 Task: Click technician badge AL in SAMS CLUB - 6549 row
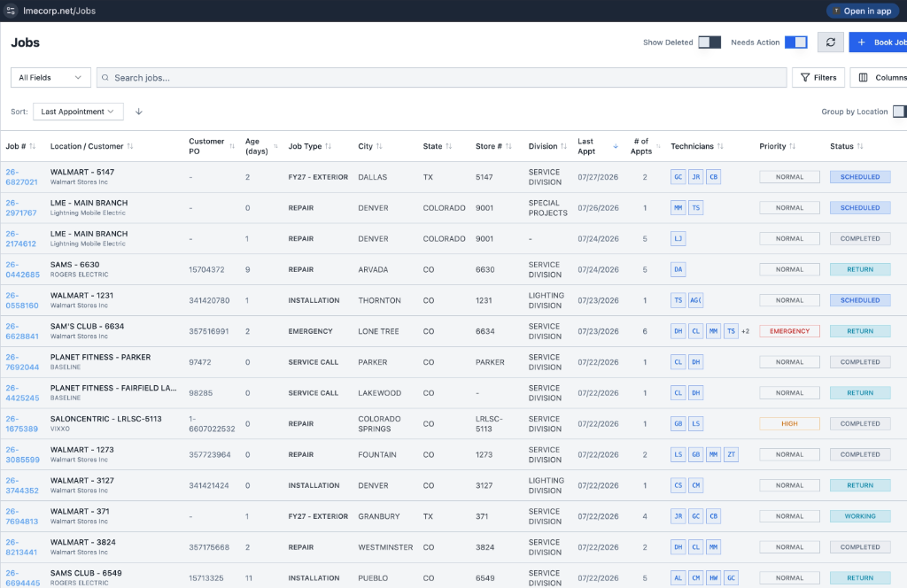[x=678, y=578]
